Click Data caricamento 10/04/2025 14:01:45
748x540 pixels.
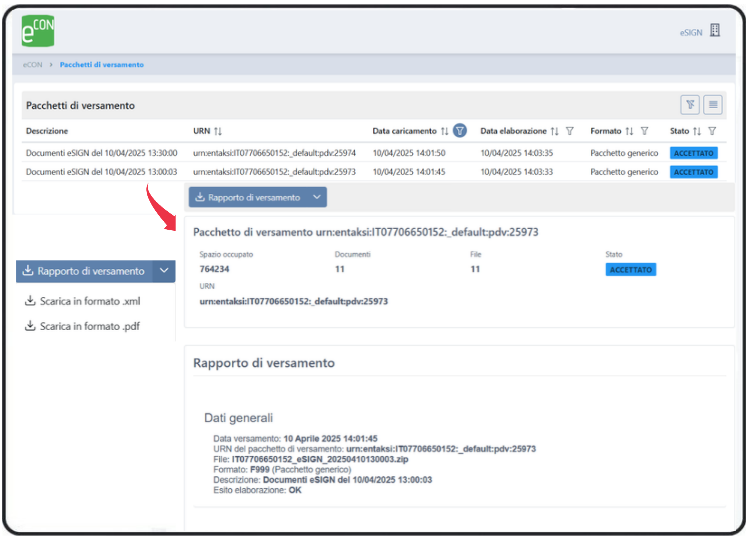(x=409, y=172)
